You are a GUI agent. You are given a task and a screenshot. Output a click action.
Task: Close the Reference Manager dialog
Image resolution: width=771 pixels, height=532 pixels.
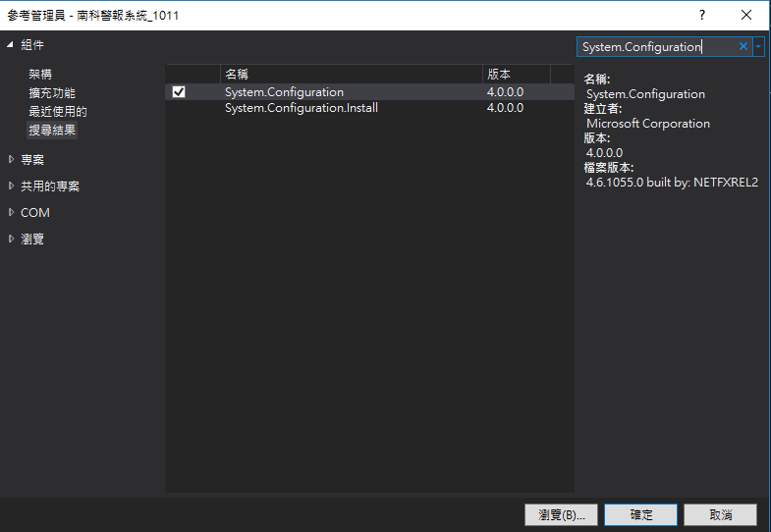pos(747,15)
